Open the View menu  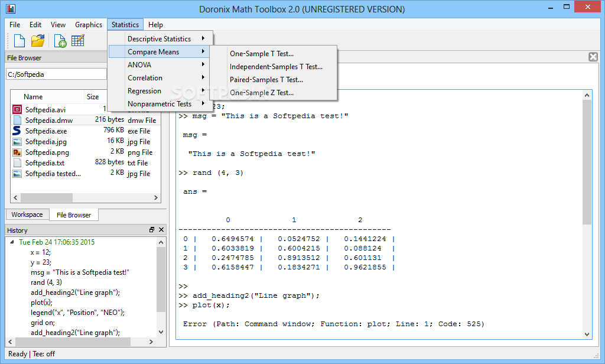(58, 25)
